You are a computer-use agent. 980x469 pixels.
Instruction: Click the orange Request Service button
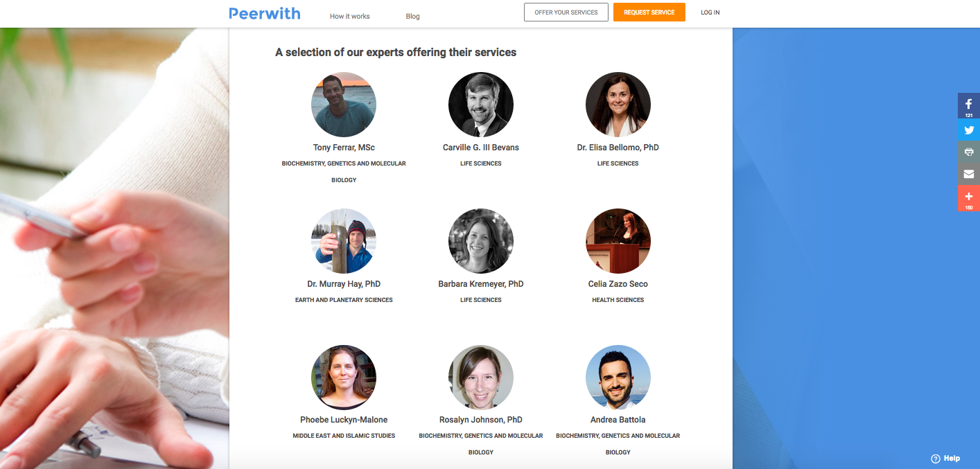pos(649,12)
